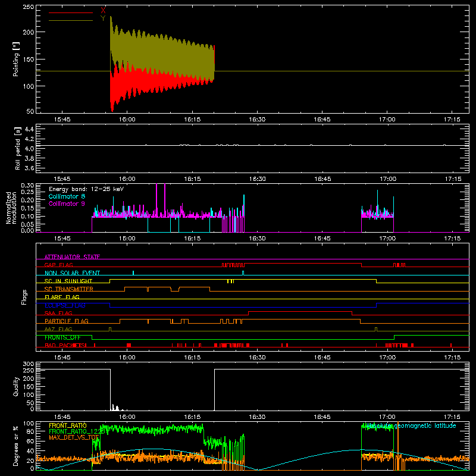Viewport: 476px width, 476px height.
Task: Click the GAP_FLAG label
Action: [58, 265]
